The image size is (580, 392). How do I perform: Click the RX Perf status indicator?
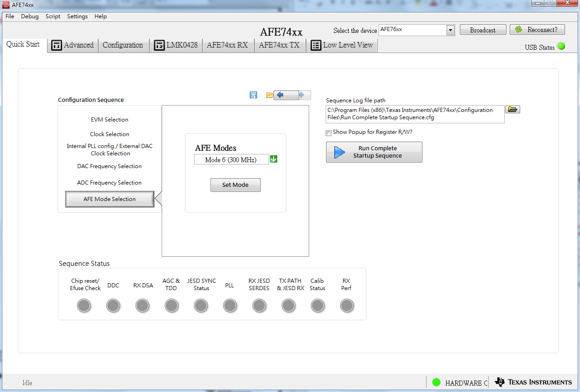pyautogui.click(x=347, y=306)
